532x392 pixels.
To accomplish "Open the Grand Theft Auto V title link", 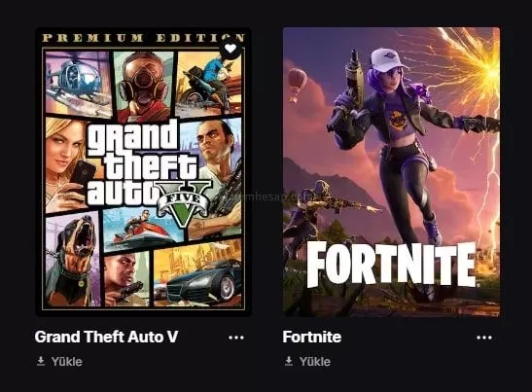I will pos(106,337).
